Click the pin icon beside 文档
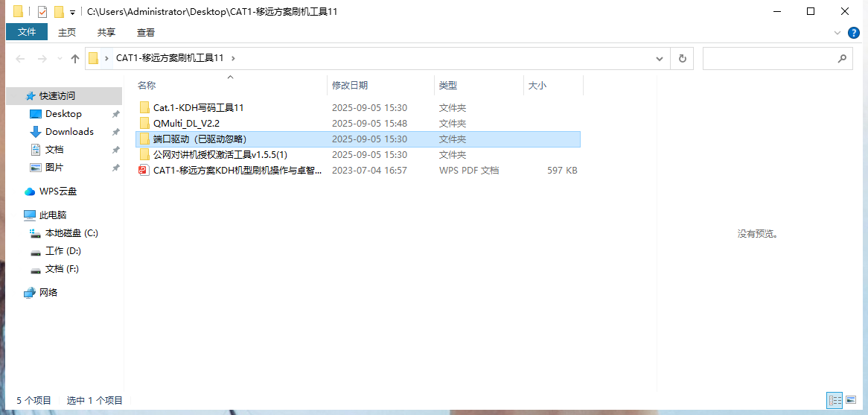The image size is (868, 415). pyautogui.click(x=115, y=150)
